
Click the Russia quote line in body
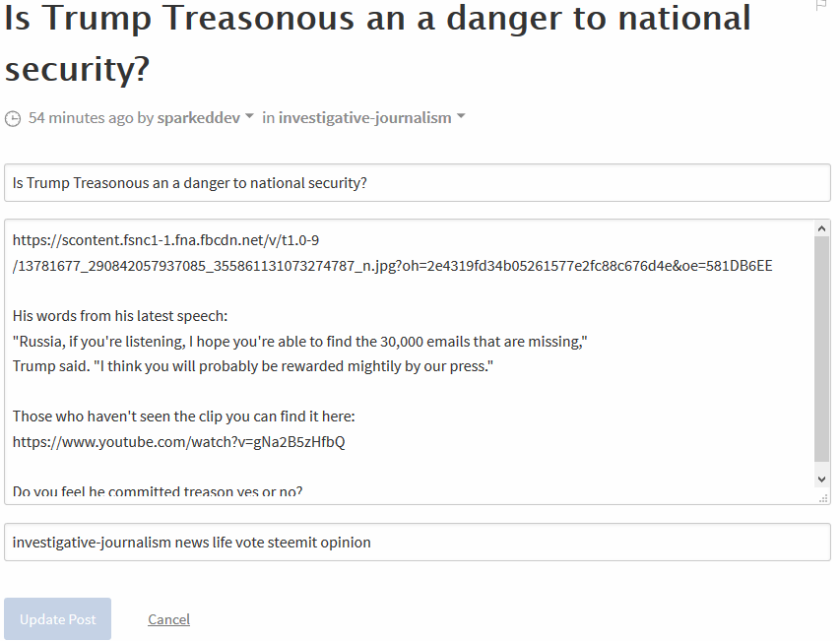click(x=300, y=342)
